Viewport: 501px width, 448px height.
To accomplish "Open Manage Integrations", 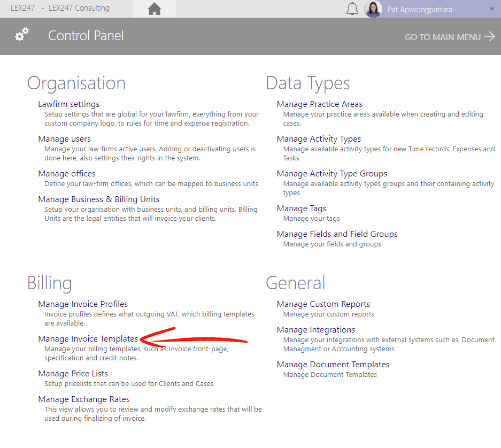I will (316, 330).
